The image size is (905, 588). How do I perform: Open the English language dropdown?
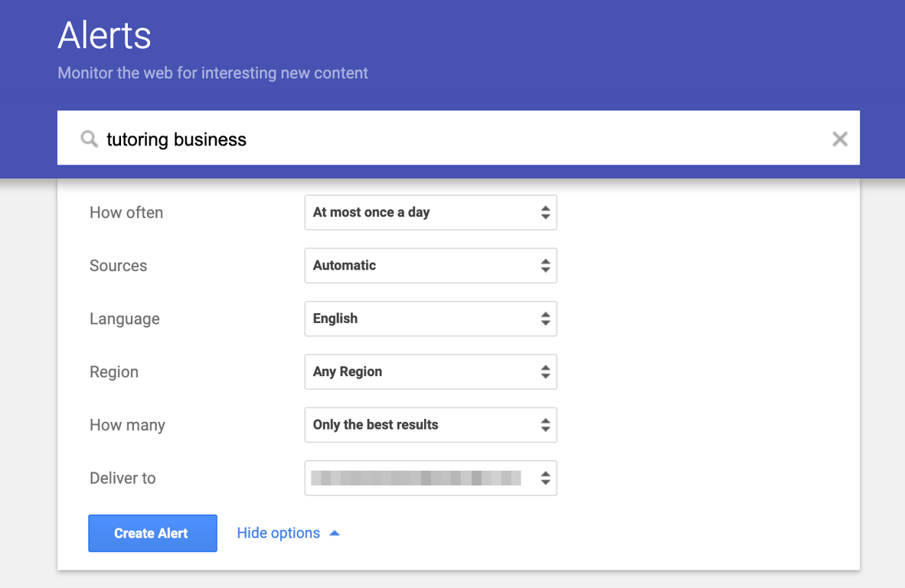click(429, 318)
